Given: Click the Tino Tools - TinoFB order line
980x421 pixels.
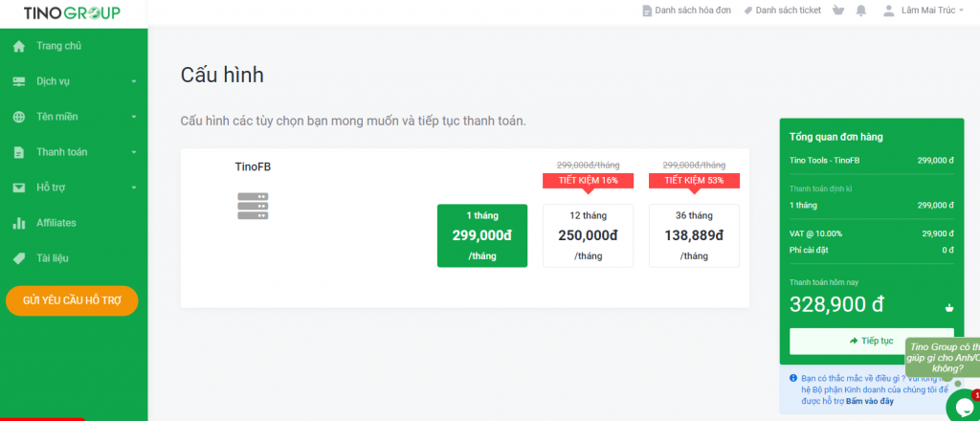Looking at the screenshot, I should coord(872,161).
